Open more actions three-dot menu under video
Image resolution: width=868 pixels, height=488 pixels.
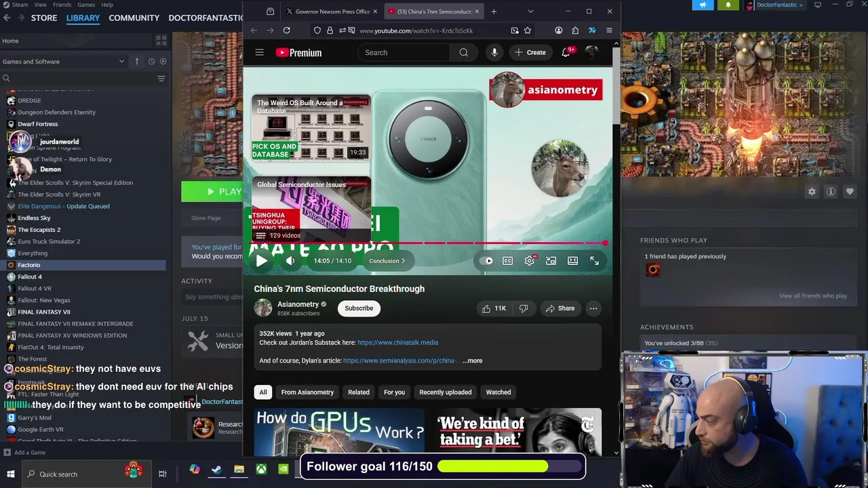coord(593,308)
